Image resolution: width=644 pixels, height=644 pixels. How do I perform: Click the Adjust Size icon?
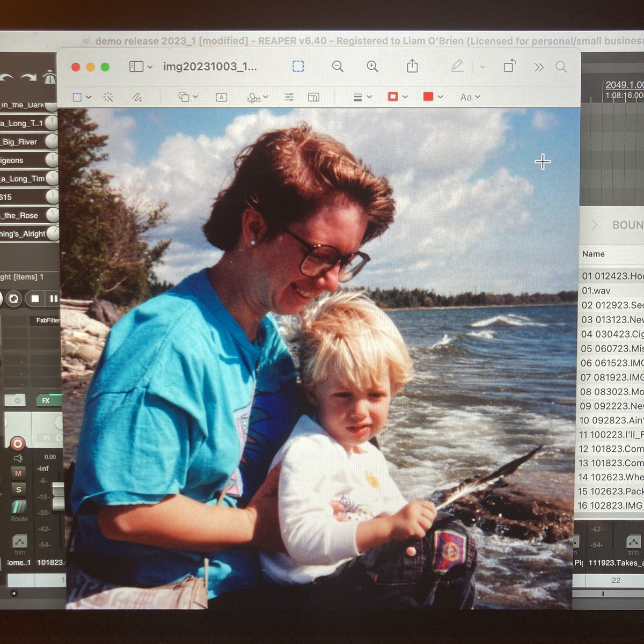click(x=314, y=97)
